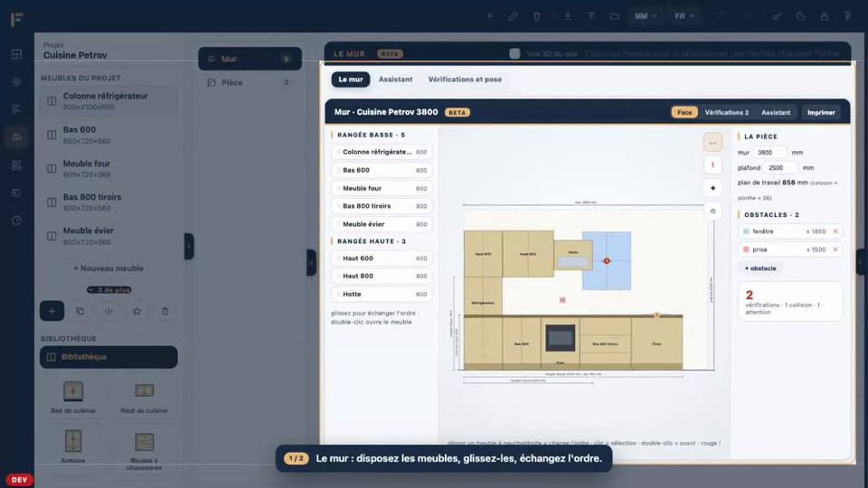Viewport: 868px width, 488px height.
Task: Click the red exclamation warnings button on the canvas
Action: (712, 164)
